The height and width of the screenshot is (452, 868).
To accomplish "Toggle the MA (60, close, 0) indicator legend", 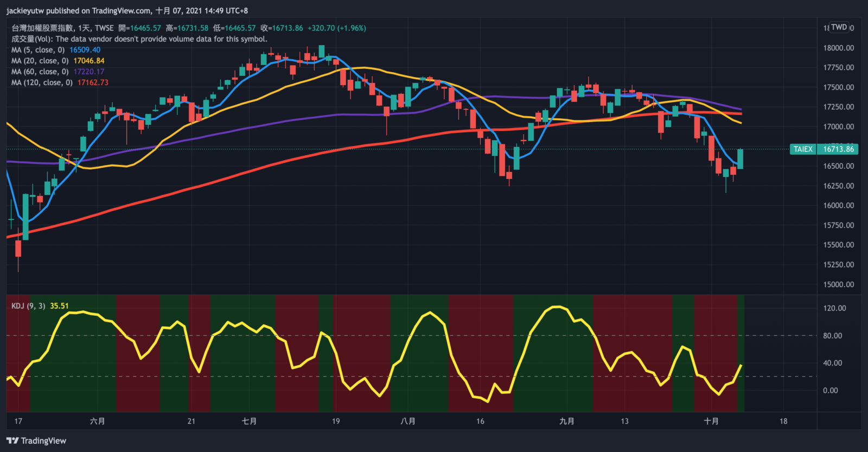I will click(40, 72).
